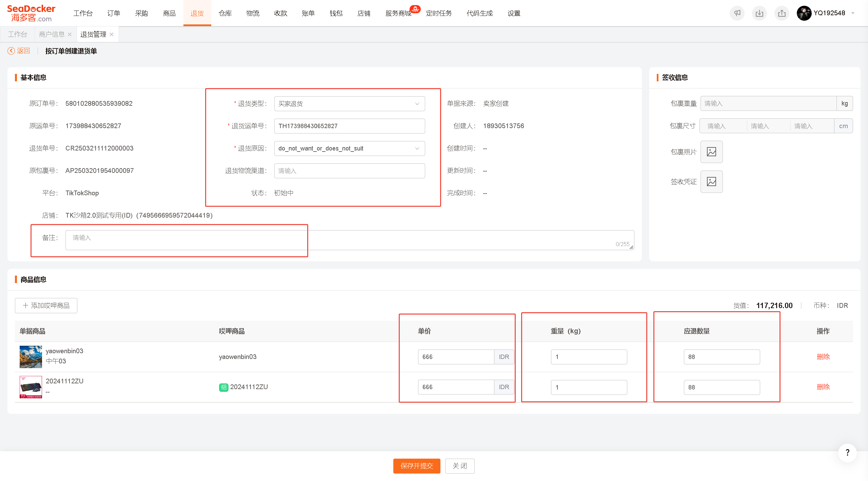The height and width of the screenshot is (481, 868).
Task: Click the announcement megaphone icon
Action: click(x=737, y=13)
